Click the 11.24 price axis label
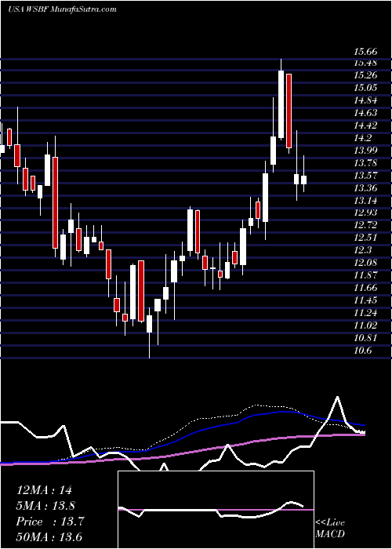 (365, 313)
